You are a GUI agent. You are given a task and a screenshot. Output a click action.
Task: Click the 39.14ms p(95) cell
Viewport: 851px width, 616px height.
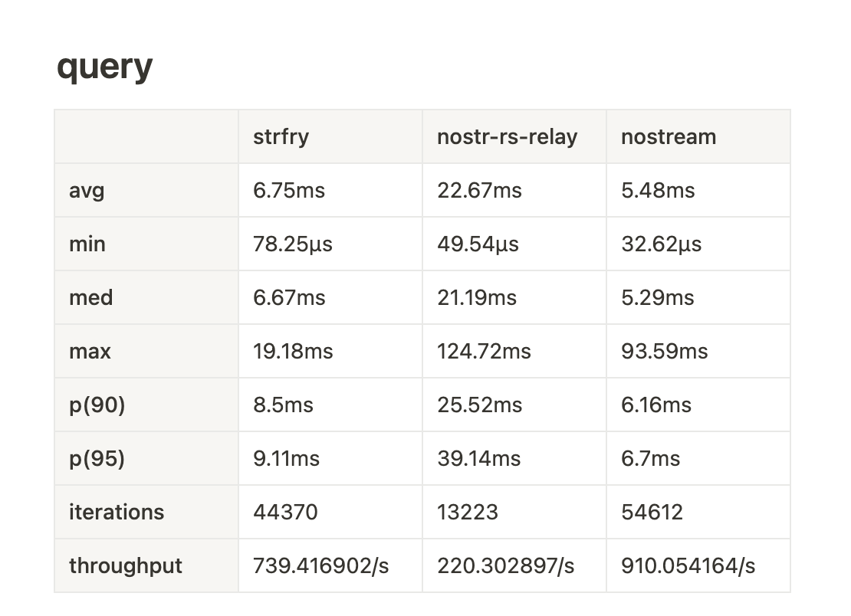478,459
